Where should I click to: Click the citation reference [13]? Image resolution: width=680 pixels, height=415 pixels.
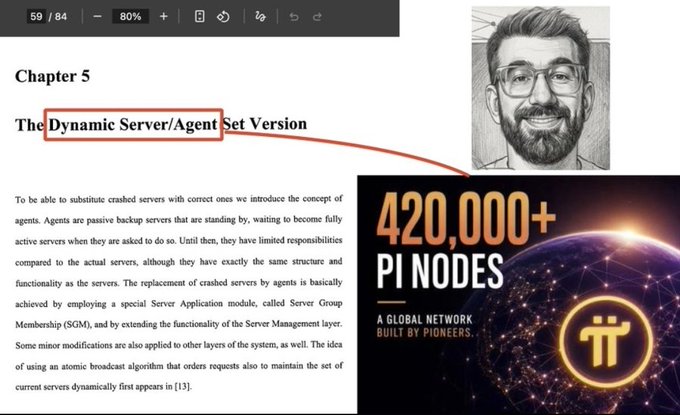tap(182, 386)
